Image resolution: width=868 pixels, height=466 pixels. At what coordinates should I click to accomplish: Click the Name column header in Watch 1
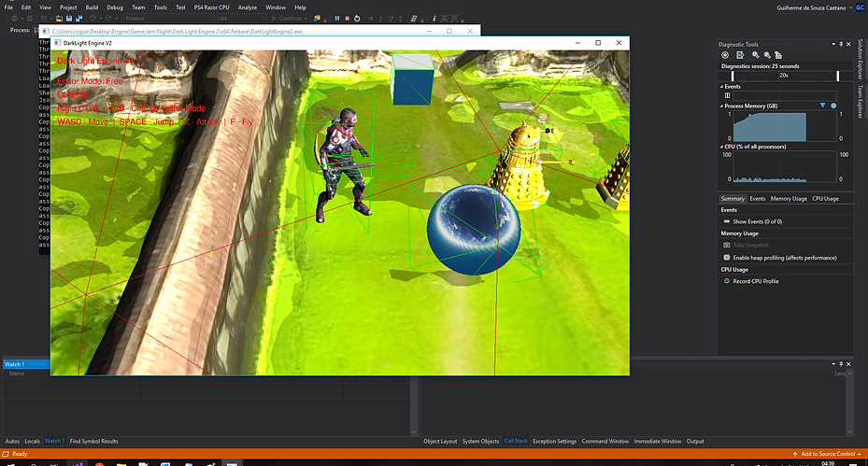tap(17, 374)
